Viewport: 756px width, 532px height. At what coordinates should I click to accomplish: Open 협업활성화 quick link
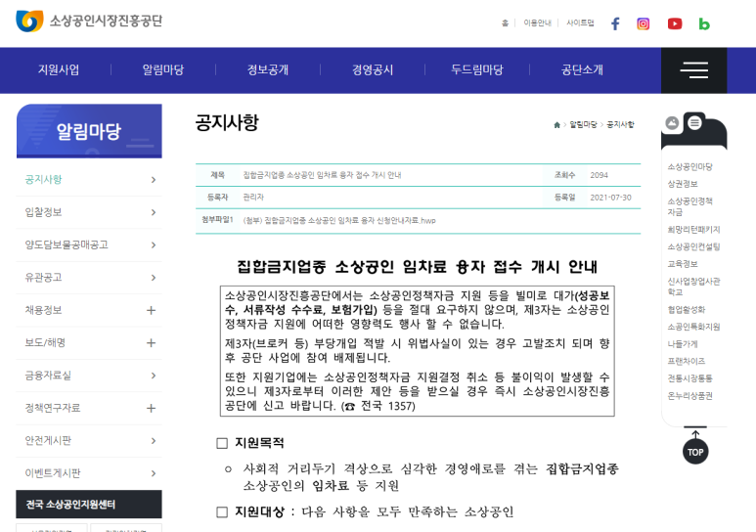687,310
